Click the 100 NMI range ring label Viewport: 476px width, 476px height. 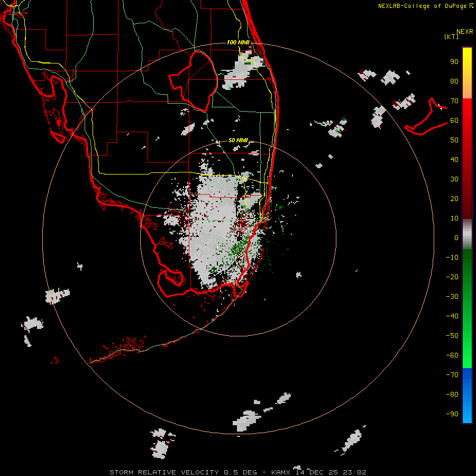tap(238, 42)
